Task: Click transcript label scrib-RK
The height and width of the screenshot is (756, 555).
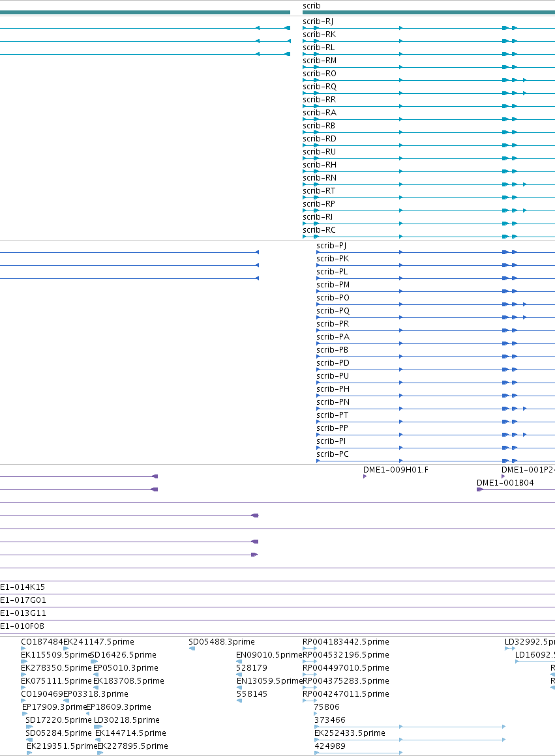Action: tap(319, 35)
